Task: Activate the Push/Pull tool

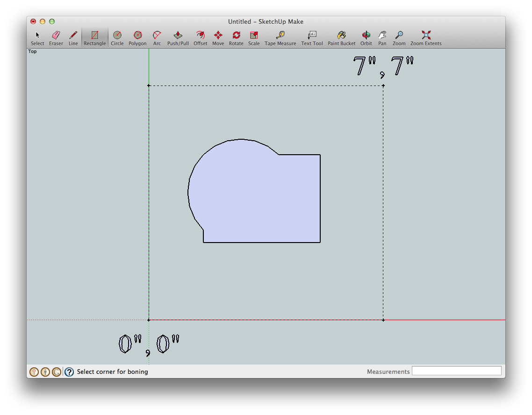Action: (178, 37)
